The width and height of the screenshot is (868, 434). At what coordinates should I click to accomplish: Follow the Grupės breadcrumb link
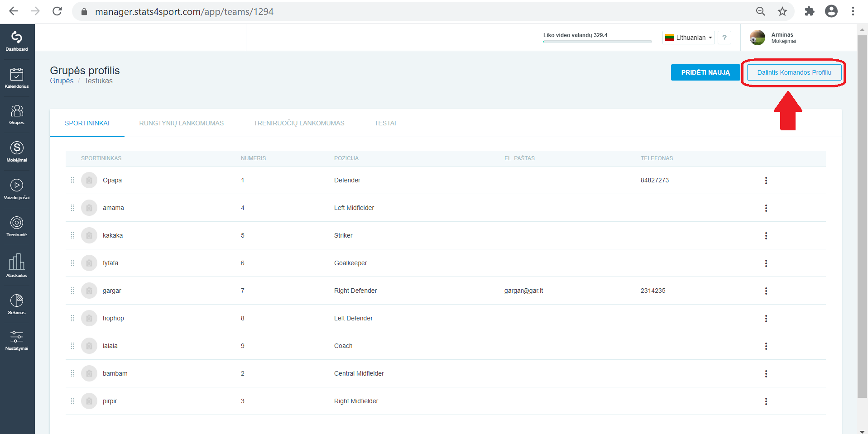pyautogui.click(x=62, y=81)
